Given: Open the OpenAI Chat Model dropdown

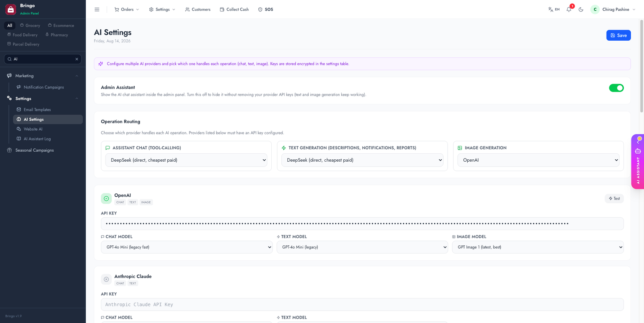Looking at the screenshot, I should pos(187,247).
